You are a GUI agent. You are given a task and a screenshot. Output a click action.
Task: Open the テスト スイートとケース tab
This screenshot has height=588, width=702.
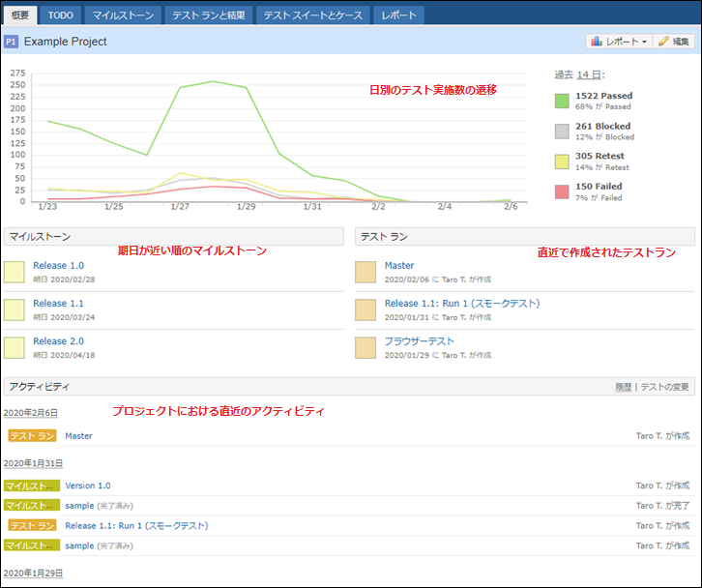pyautogui.click(x=313, y=15)
